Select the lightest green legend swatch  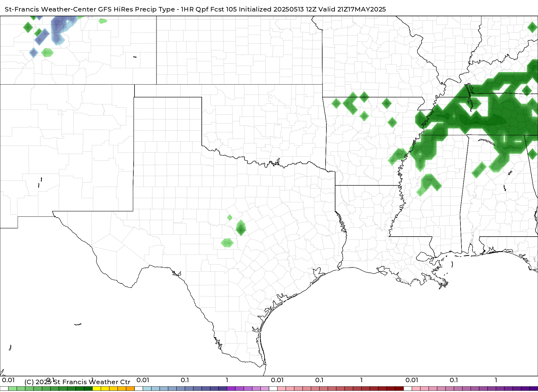pyautogui.click(x=13, y=389)
